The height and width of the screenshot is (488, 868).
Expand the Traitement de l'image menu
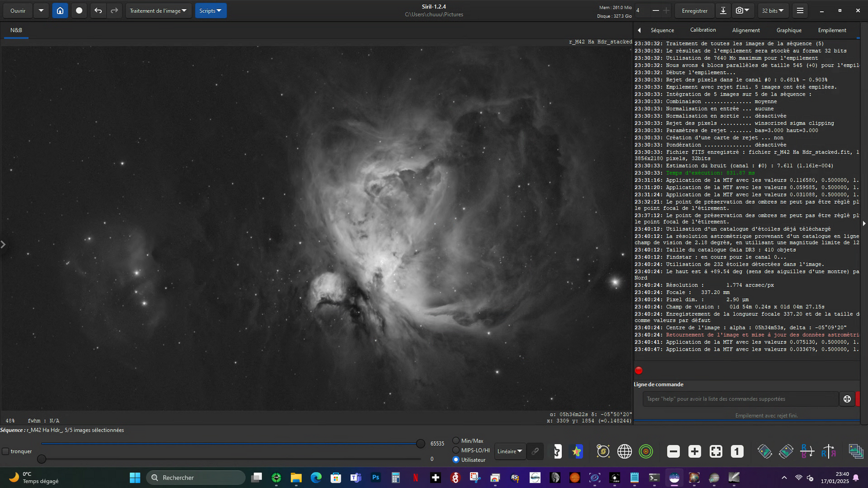(158, 10)
